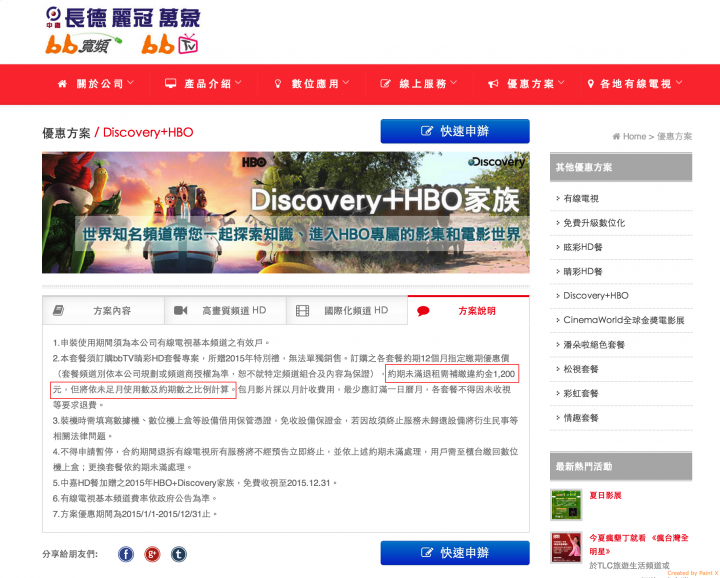Viewport: 720px width, 578px height.
Task: Open 彩虹套餐 sidebar link
Action: [x=581, y=393]
